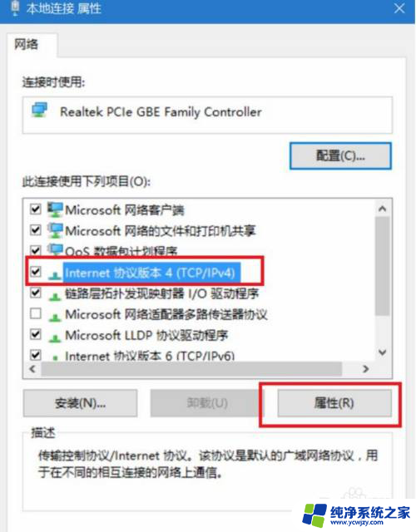The height and width of the screenshot is (532, 416).
Task: Select the 网络 tab
Action: (x=27, y=44)
